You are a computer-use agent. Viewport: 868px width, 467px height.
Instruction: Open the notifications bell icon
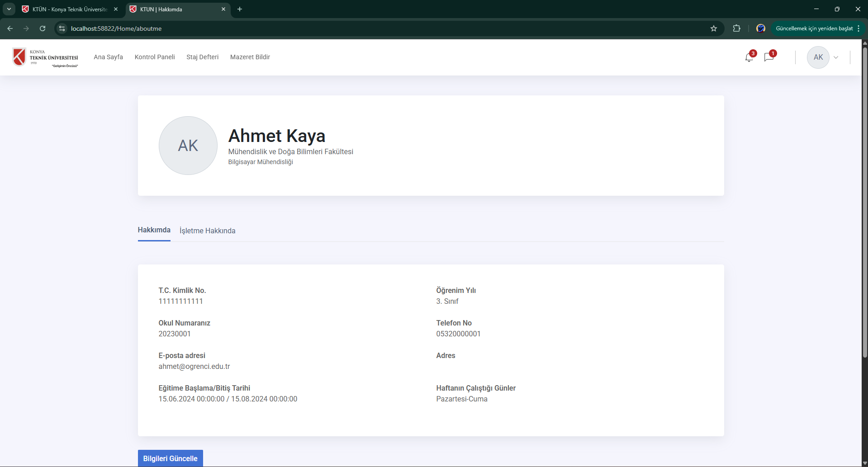[x=749, y=57]
